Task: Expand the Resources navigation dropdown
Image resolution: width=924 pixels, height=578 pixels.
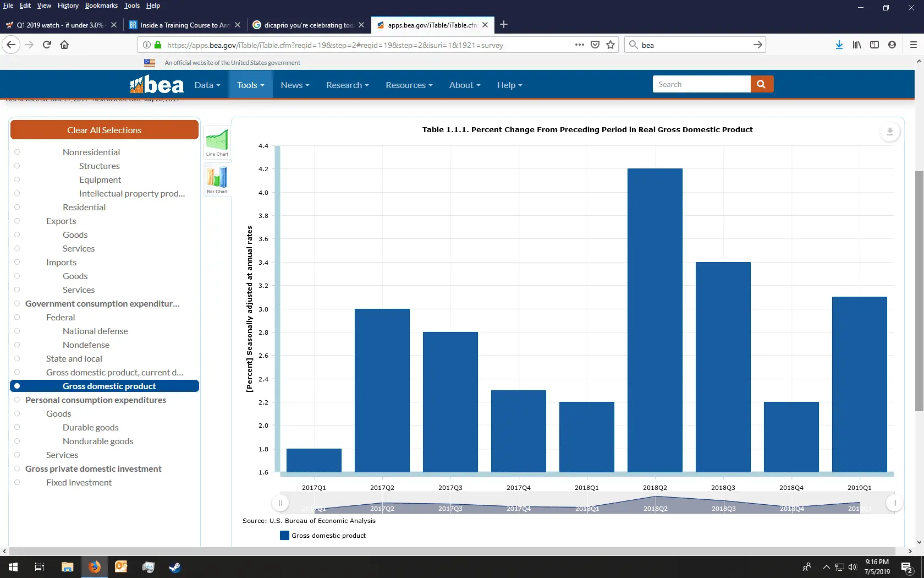Action: (409, 85)
